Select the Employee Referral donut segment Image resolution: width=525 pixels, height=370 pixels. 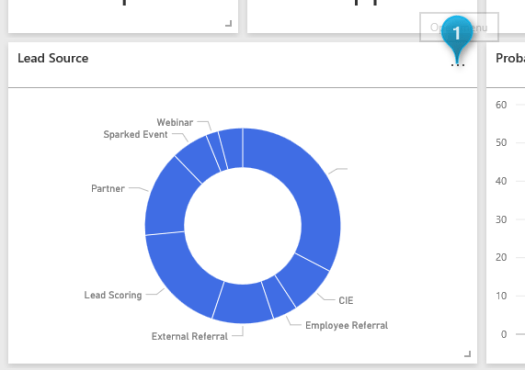(x=279, y=297)
